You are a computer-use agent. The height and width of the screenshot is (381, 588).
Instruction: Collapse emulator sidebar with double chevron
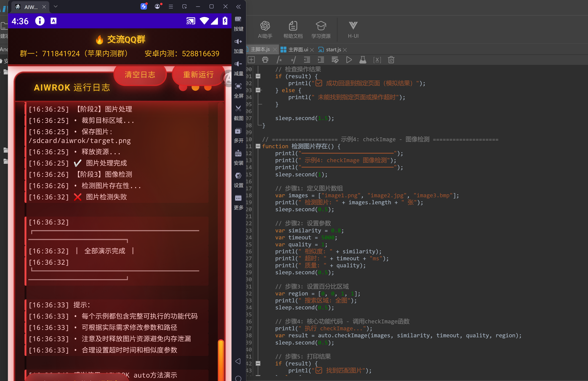click(x=238, y=7)
